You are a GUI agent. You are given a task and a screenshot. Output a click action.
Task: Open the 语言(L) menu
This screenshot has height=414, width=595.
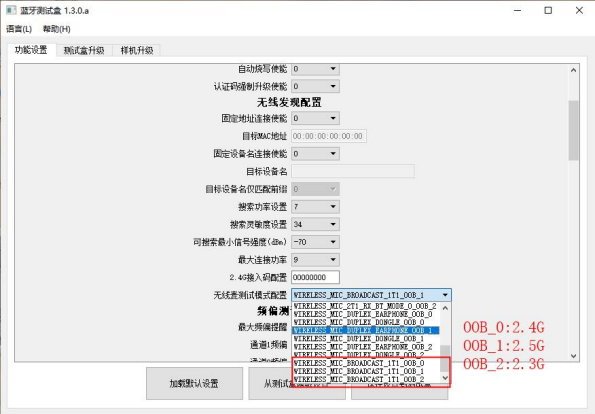coord(19,29)
